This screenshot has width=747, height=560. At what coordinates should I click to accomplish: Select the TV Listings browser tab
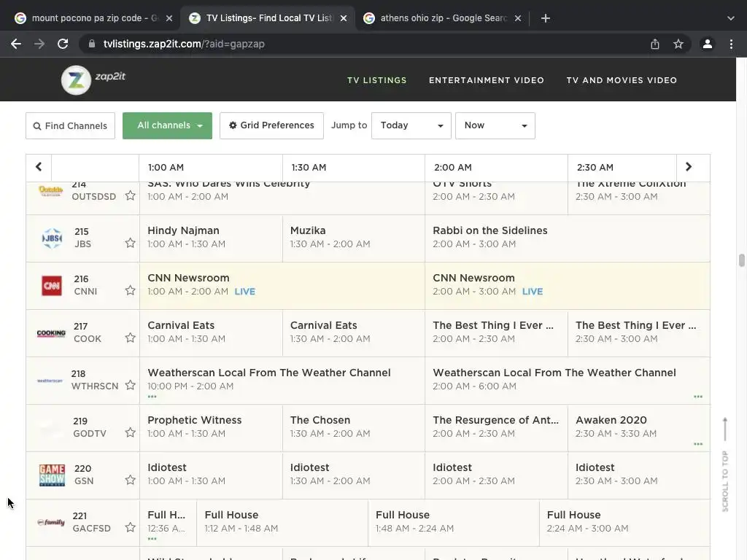click(x=268, y=18)
